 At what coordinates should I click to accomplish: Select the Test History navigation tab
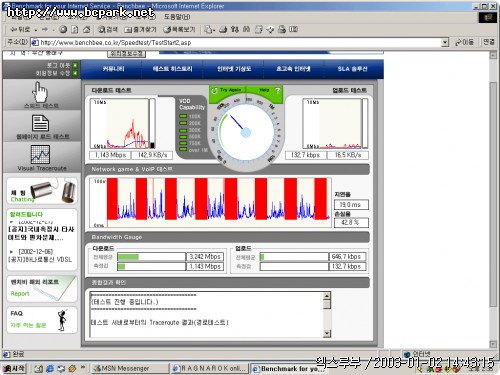click(x=172, y=69)
